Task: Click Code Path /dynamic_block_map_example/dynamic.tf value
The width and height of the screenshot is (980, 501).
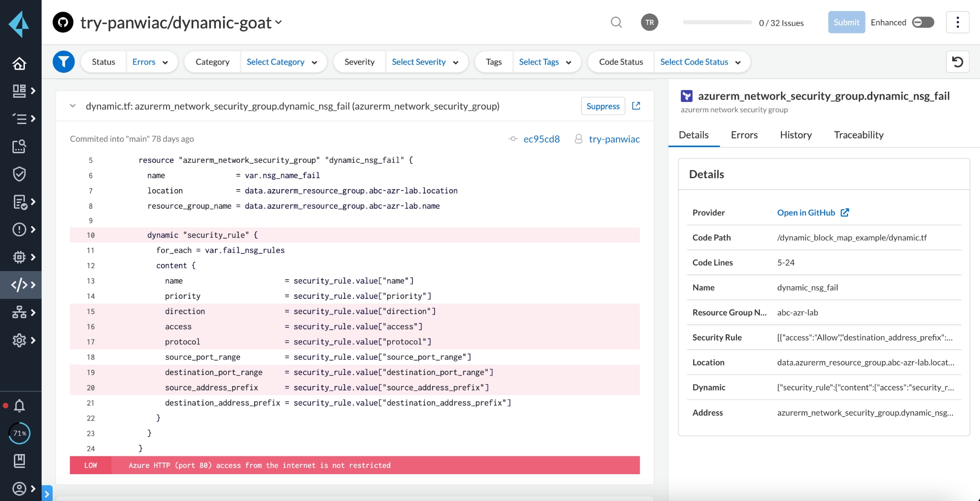Action: (x=852, y=238)
